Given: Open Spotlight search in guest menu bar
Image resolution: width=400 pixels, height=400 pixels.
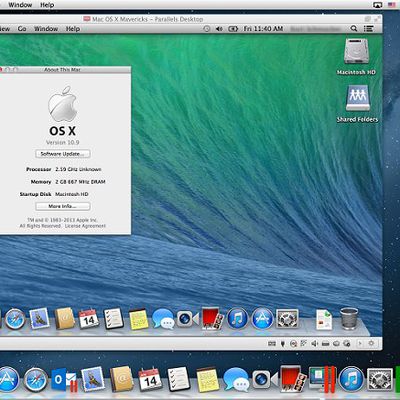Looking at the screenshot, I should [354, 29].
